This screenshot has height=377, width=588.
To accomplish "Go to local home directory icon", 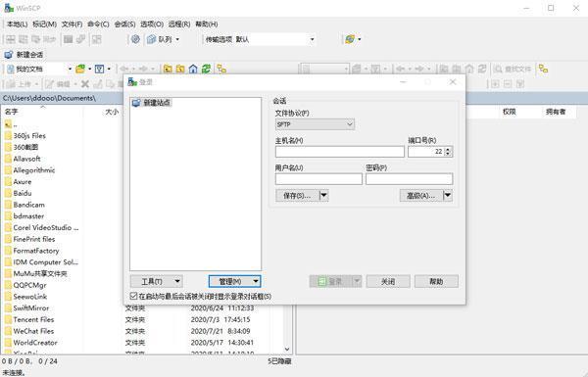I will pos(193,69).
